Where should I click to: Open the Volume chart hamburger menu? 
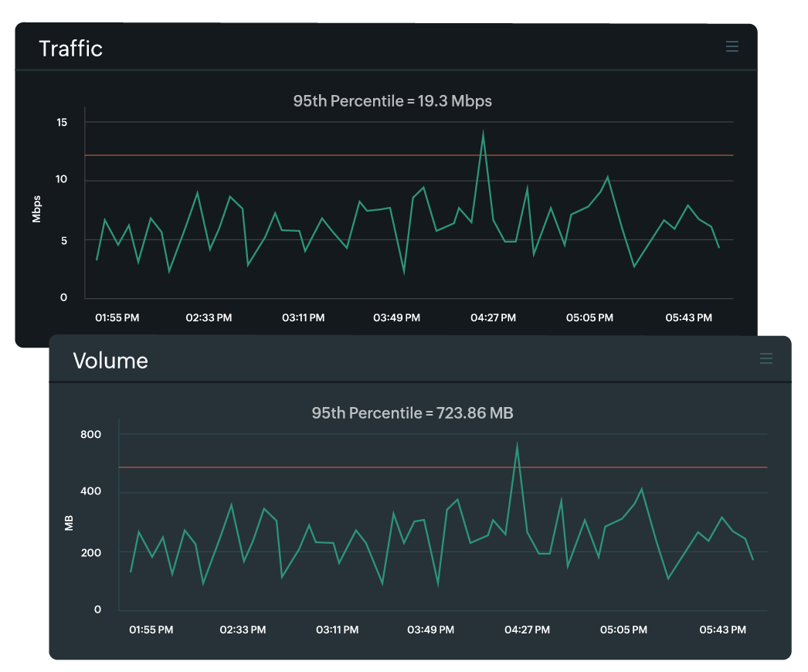(766, 358)
